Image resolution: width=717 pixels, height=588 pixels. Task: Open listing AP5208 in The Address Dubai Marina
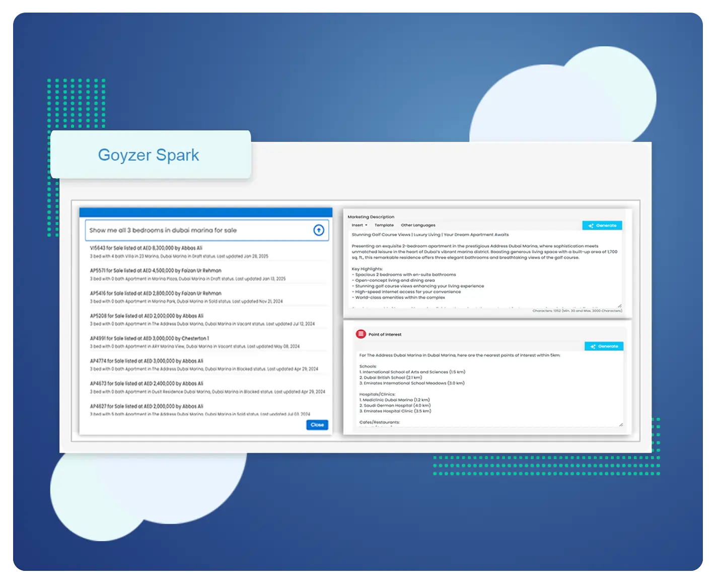coord(147,316)
